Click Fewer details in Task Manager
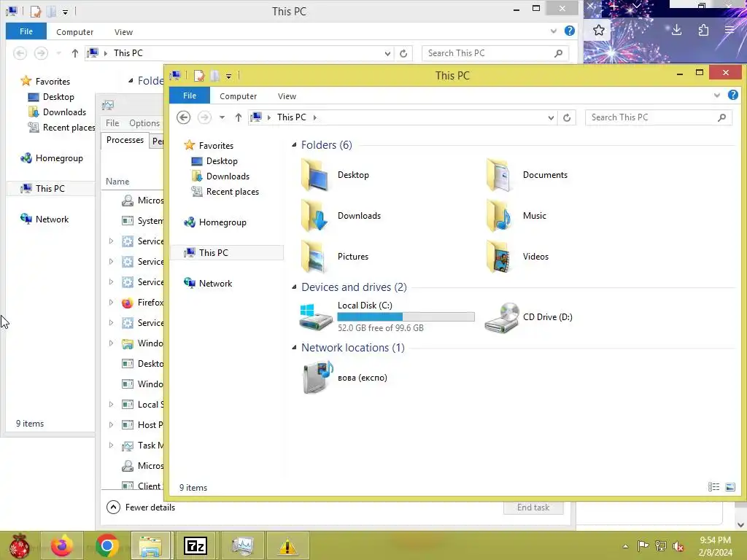This screenshot has width=747, height=560. pos(141,507)
